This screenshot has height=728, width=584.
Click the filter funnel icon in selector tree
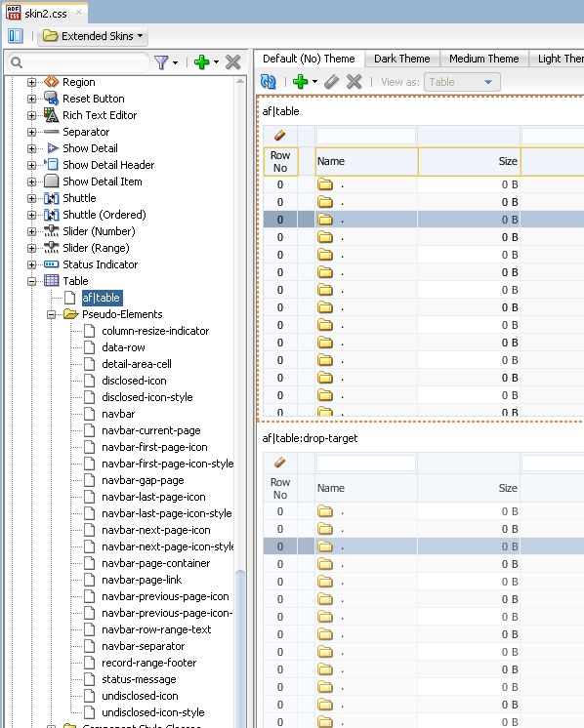pyautogui.click(x=161, y=62)
